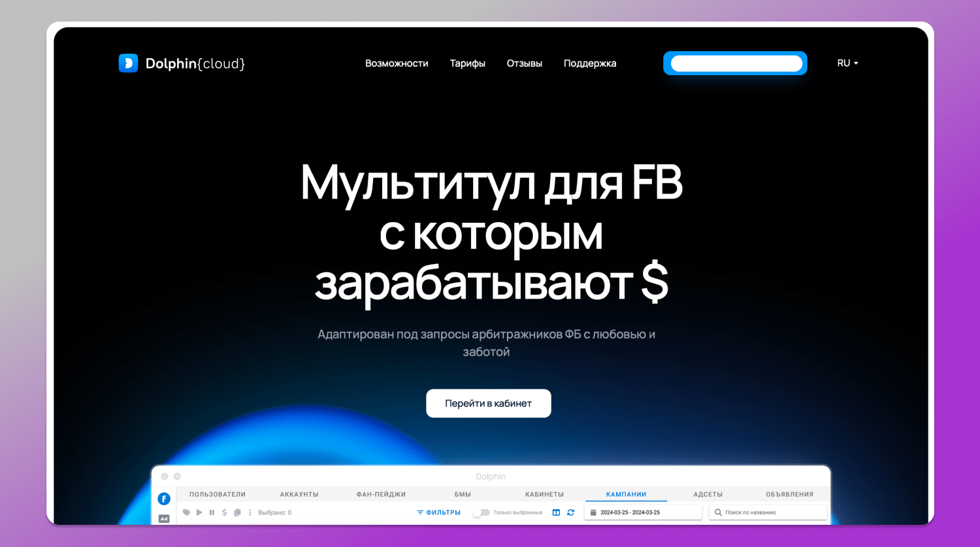Click the refresh icon next to columns
This screenshot has height=547, width=980.
coord(570,512)
